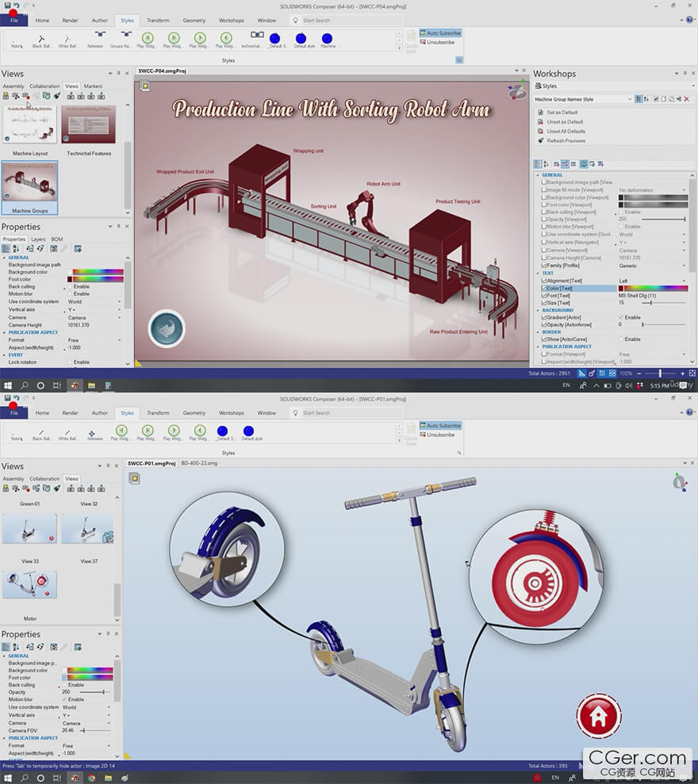Image resolution: width=698 pixels, height=784 pixels.
Task: Click the Refresh Previews icon in Workshops
Action: click(540, 140)
